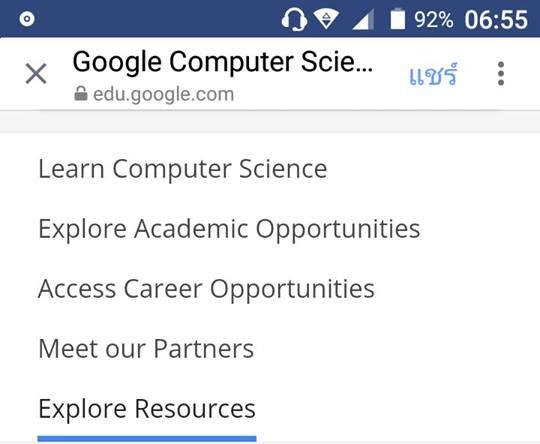Viewport: 540px width, 444px height.
Task: Open Meet our Partners
Action: pyautogui.click(x=146, y=349)
